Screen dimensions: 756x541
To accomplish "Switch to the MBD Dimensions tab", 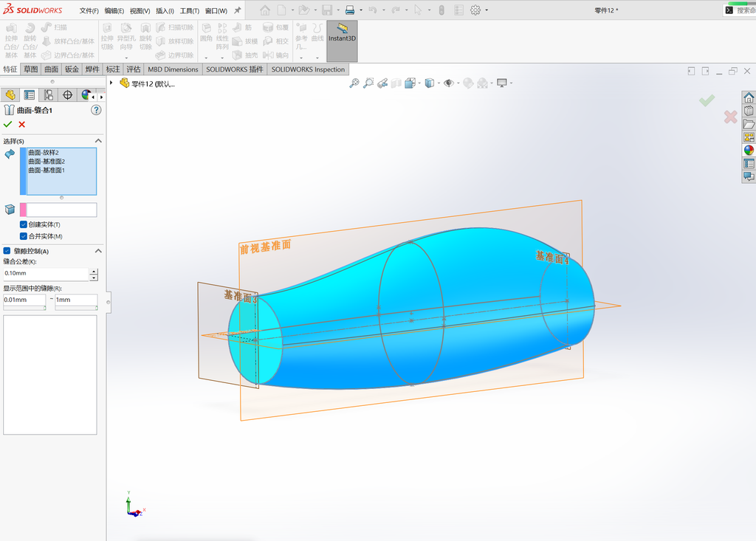I will click(173, 69).
